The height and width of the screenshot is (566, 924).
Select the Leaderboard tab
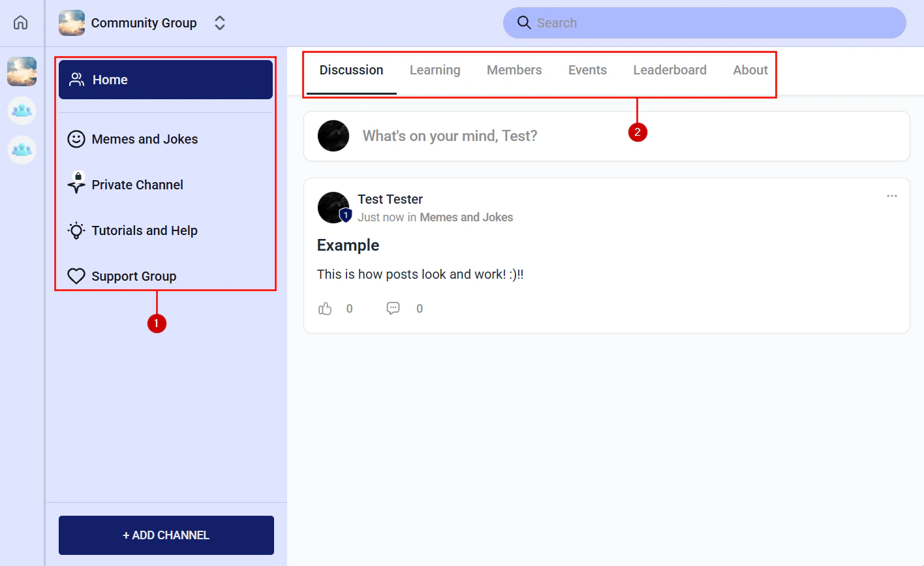click(670, 70)
